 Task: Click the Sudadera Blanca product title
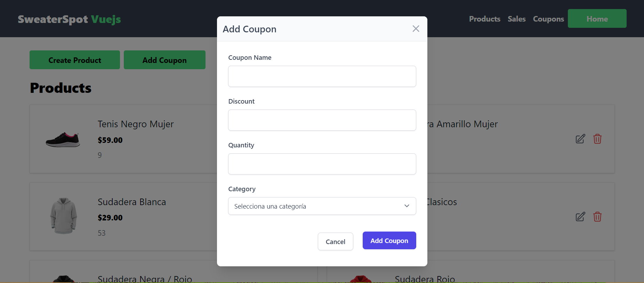click(x=132, y=202)
